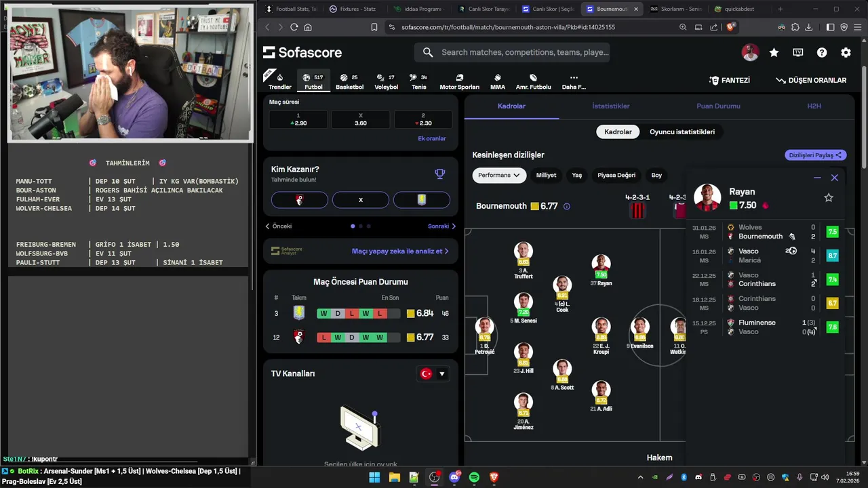Open the H2H tab

point(814,106)
